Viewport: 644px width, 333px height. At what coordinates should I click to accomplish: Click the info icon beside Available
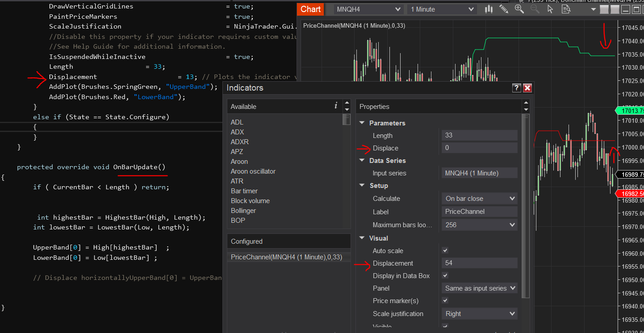[x=335, y=106]
